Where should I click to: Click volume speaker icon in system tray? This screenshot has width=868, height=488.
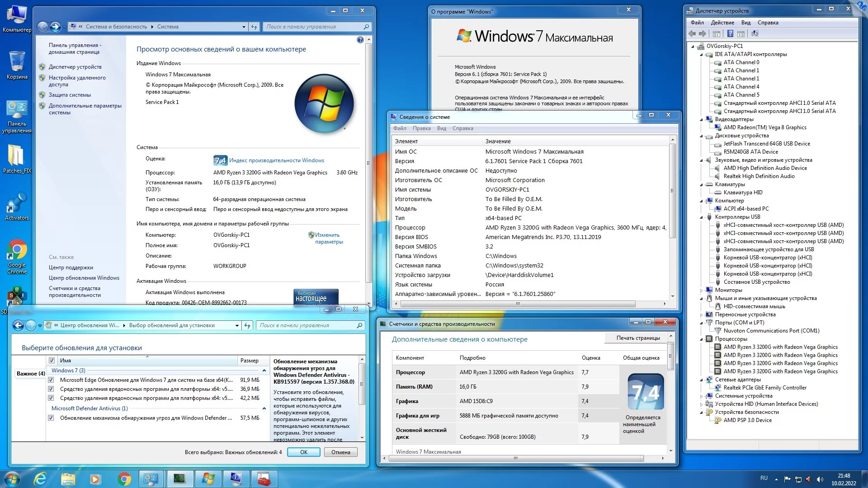(x=820, y=479)
